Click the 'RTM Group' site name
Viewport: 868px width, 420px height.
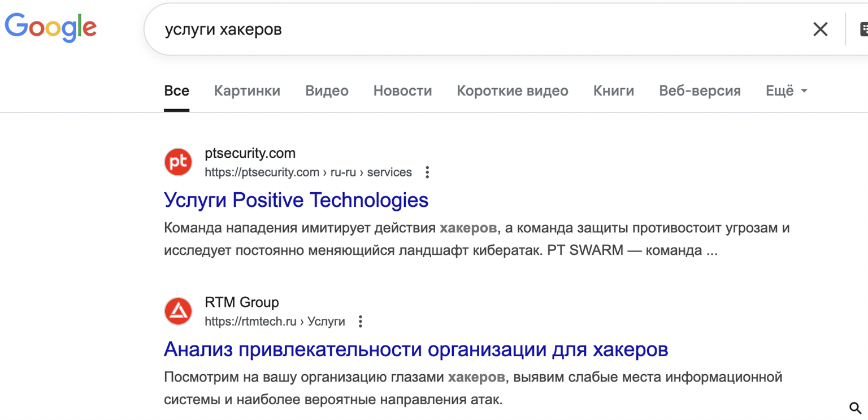tap(242, 302)
